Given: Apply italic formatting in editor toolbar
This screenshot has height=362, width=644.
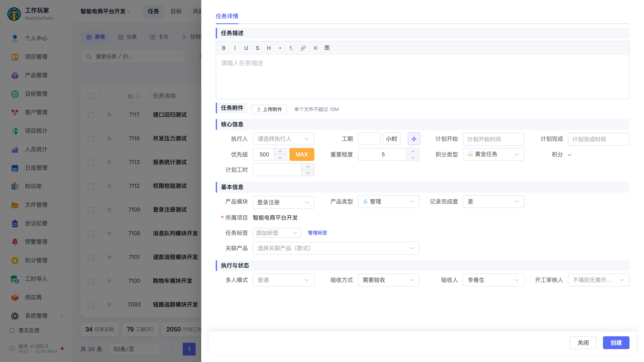Looking at the screenshot, I should [x=235, y=48].
